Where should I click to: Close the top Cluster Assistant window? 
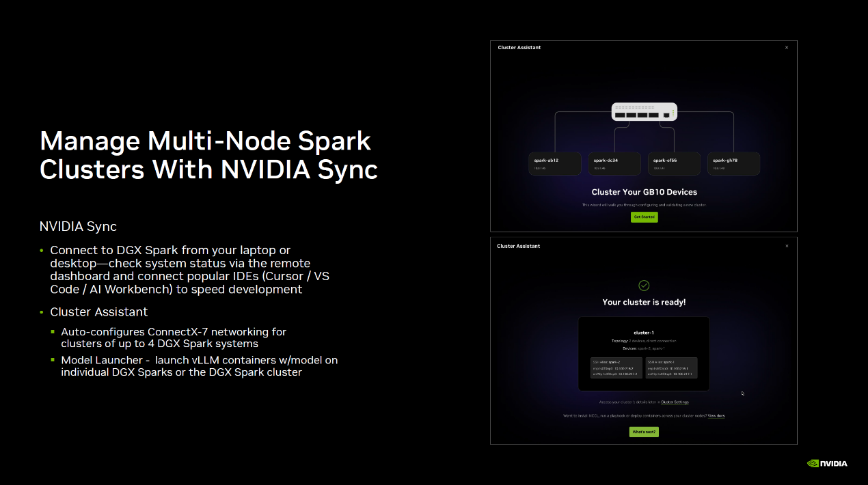coord(787,48)
